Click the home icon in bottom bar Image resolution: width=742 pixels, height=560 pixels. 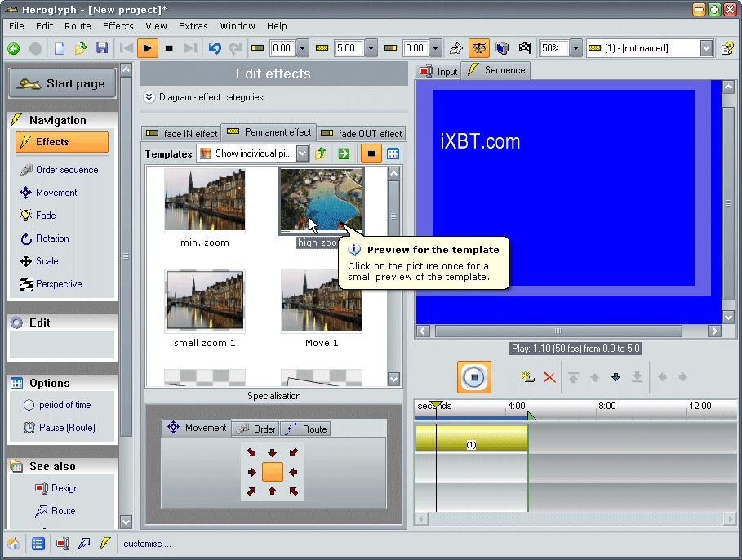click(x=14, y=544)
